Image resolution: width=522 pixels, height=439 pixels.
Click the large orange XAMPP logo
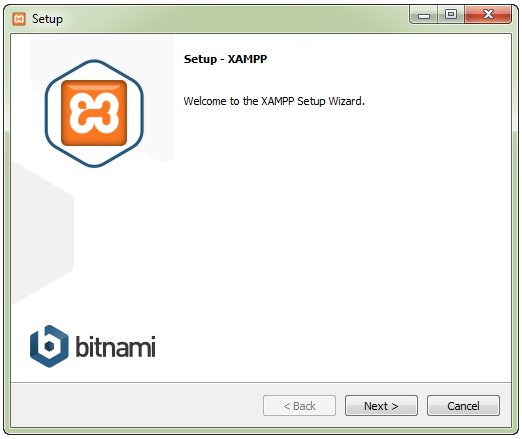tap(94, 113)
